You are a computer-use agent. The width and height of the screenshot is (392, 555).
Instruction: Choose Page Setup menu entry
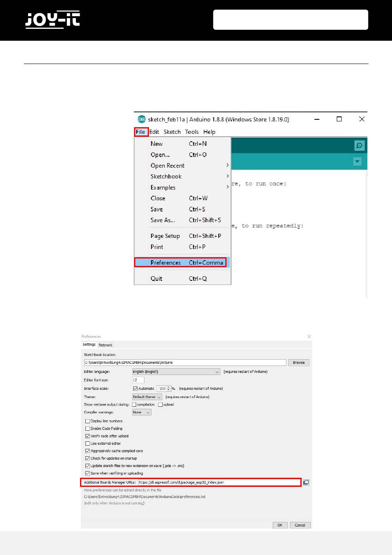pos(182,236)
